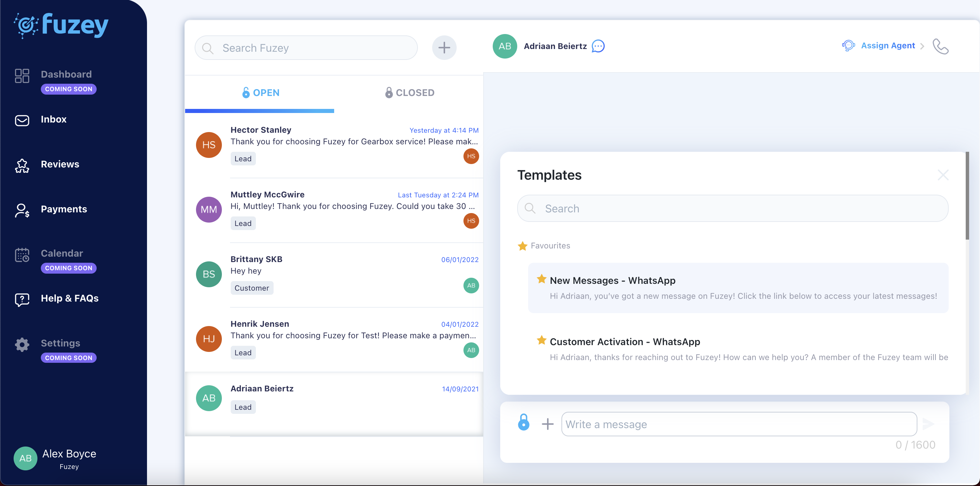Screen dimensions: 980x486
Task: Open Payments from the sidebar
Action: tap(64, 209)
